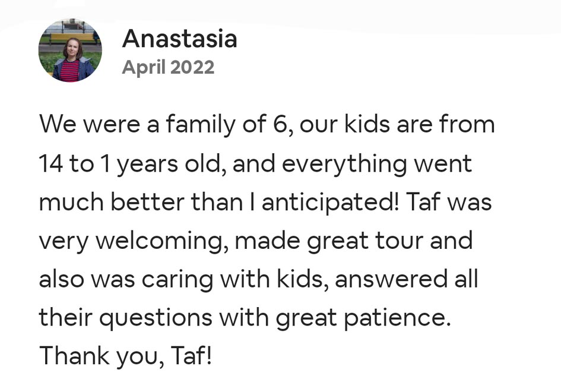Open the reviewer name Anastasia

click(179, 39)
